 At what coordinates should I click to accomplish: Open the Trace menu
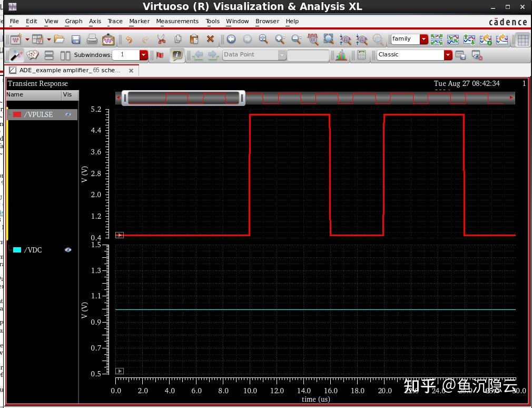tap(115, 21)
